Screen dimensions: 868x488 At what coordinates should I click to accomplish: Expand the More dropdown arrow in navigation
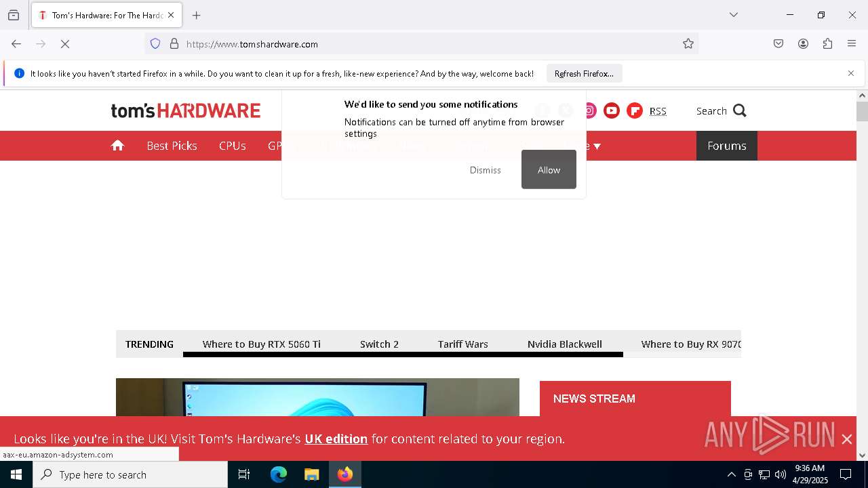click(x=597, y=146)
